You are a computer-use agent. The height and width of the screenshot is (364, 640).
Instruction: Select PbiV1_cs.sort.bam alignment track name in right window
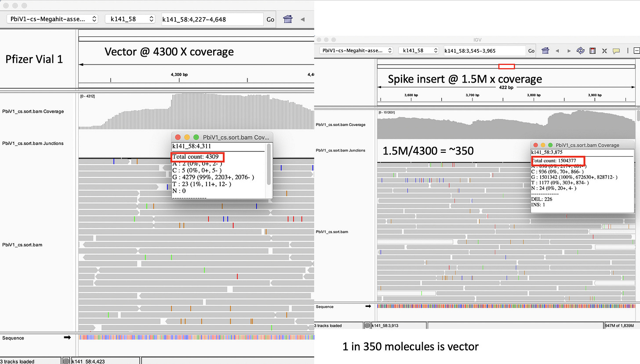click(332, 231)
